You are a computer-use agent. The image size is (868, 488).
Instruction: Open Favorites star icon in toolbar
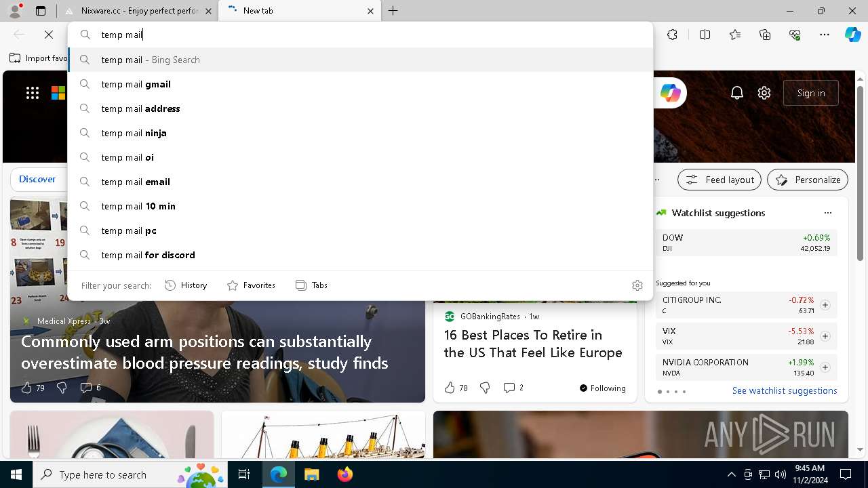click(735, 35)
